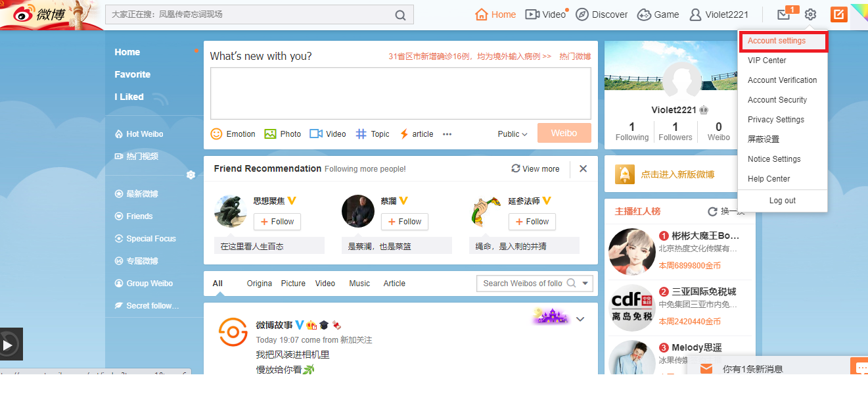Click 点击进入新版微博 banner

coord(677,174)
